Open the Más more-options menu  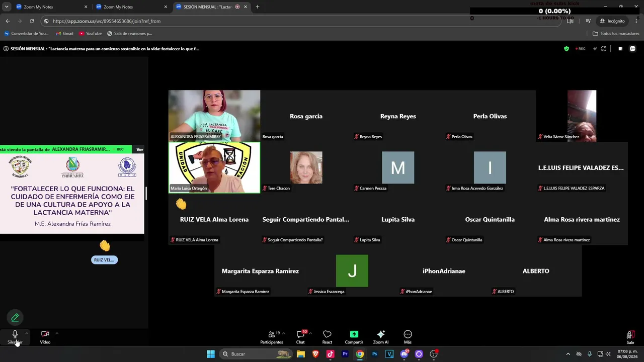(x=408, y=337)
